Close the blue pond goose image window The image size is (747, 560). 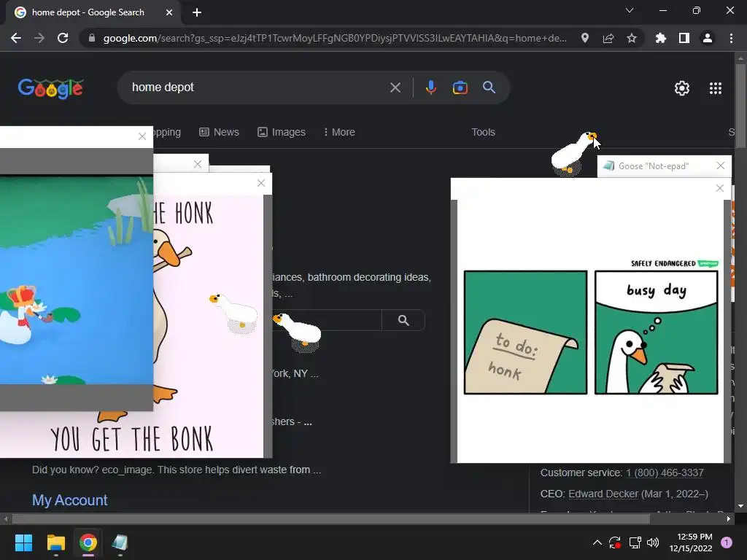pyautogui.click(x=142, y=136)
